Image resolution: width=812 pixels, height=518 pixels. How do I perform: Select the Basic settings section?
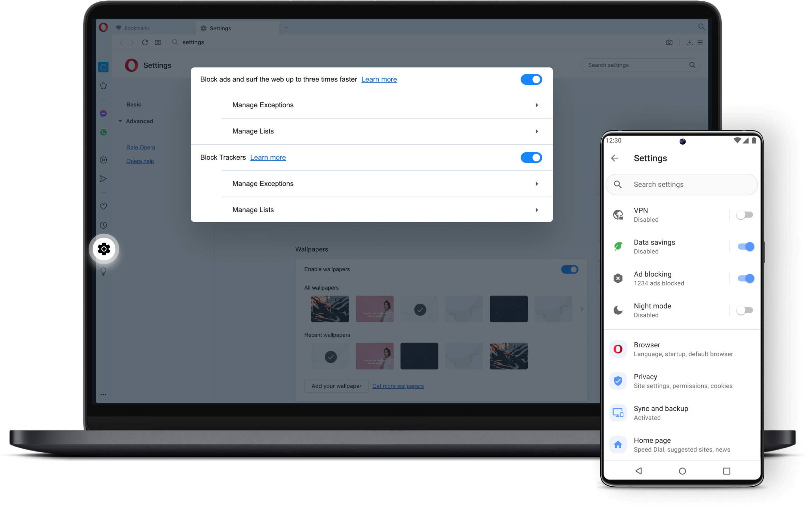134,104
